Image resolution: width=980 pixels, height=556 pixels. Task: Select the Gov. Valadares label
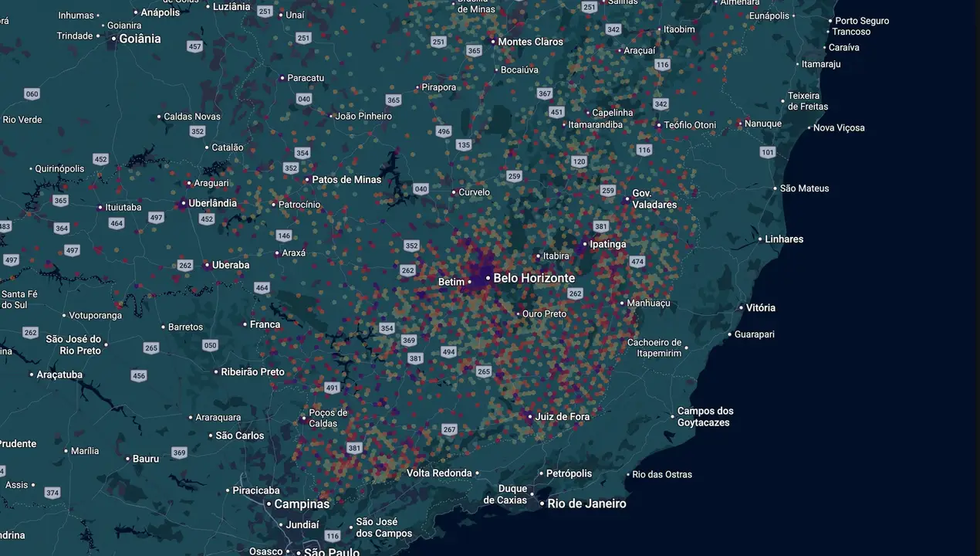[x=654, y=199]
